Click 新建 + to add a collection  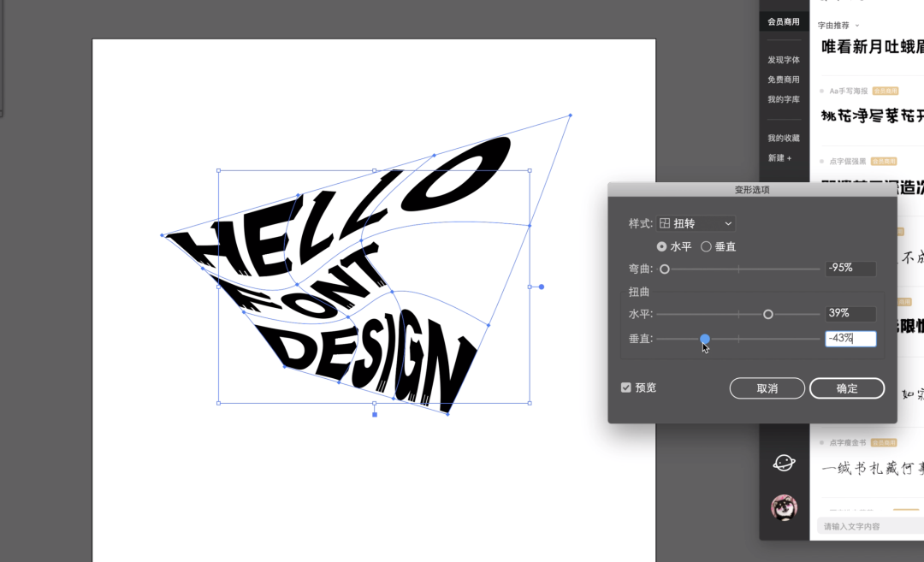tap(779, 158)
